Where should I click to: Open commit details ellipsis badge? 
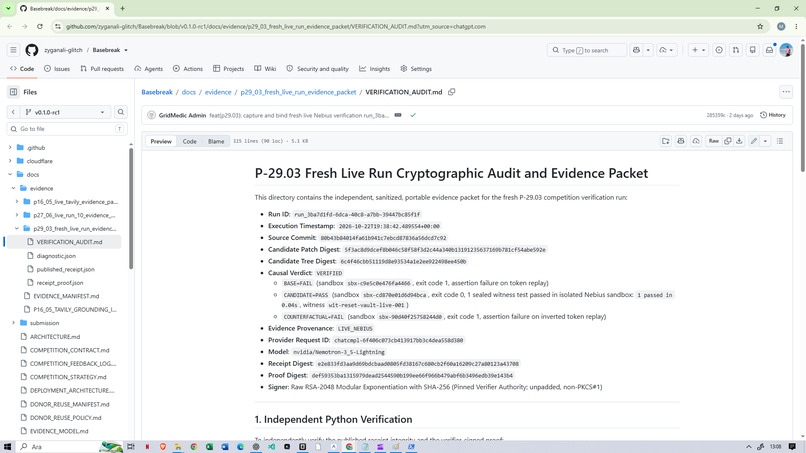398,115
